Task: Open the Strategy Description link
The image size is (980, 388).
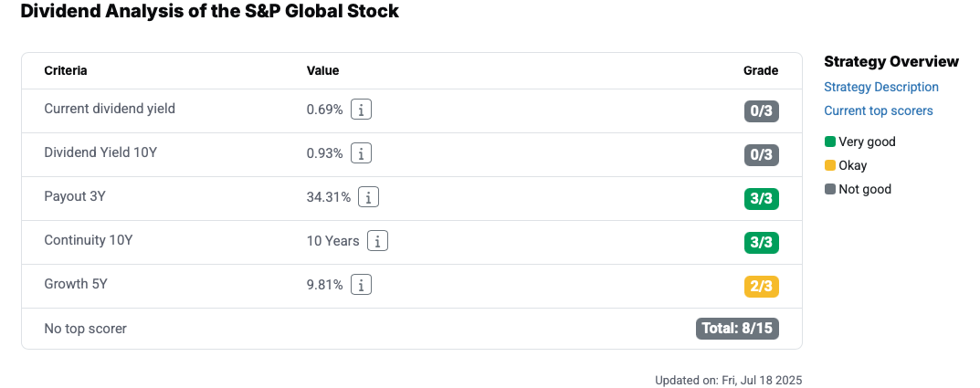Action: (x=881, y=87)
